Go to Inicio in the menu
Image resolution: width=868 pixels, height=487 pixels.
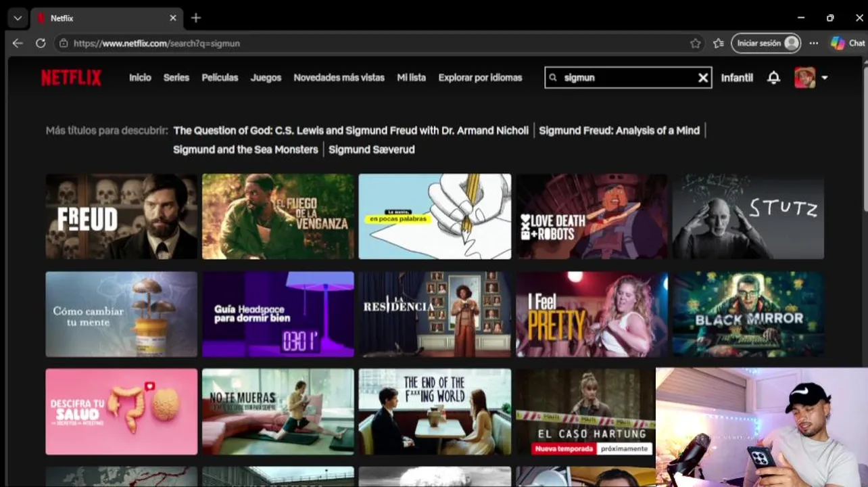140,78
